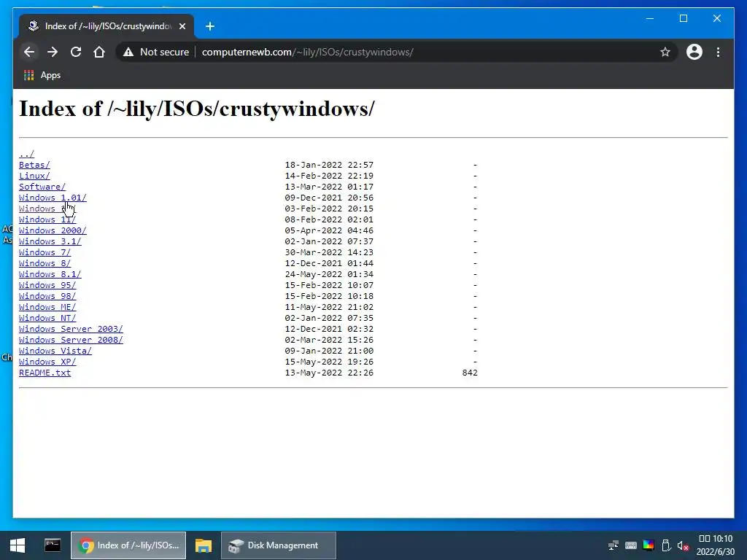Go forward in browser history
747x560 pixels.
[53, 52]
